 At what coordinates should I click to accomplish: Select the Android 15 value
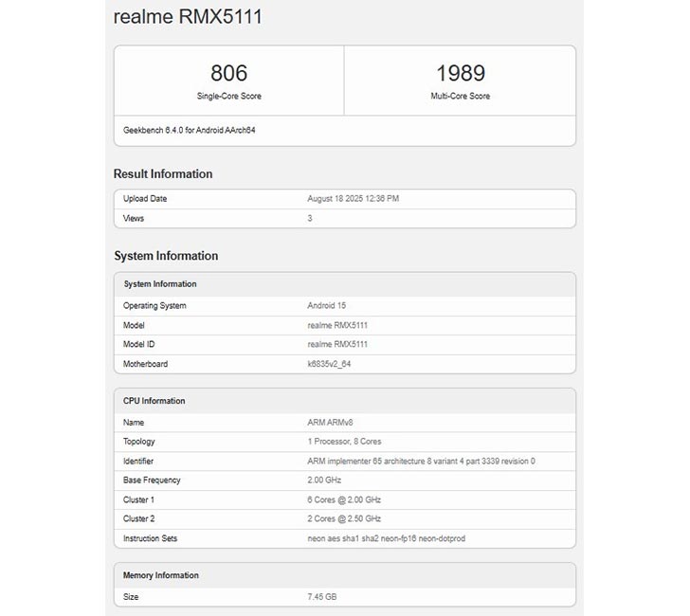click(x=326, y=305)
